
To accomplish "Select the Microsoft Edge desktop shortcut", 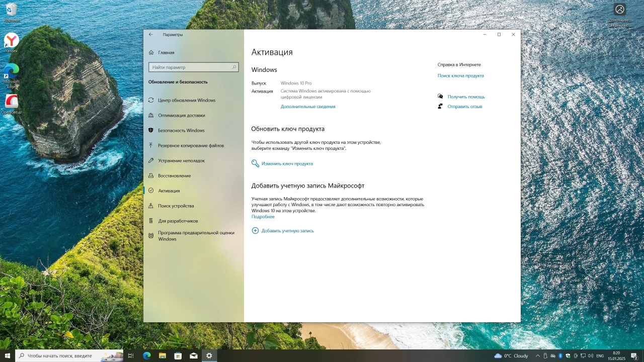I will (x=11, y=75).
